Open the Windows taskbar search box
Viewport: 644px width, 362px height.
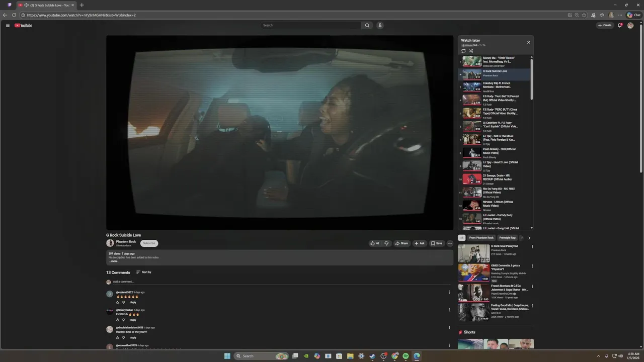(261, 356)
